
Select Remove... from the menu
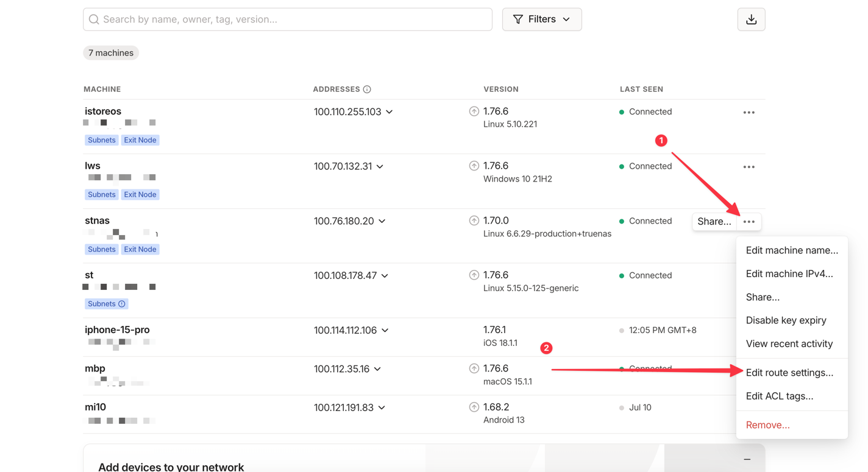click(x=792, y=425)
